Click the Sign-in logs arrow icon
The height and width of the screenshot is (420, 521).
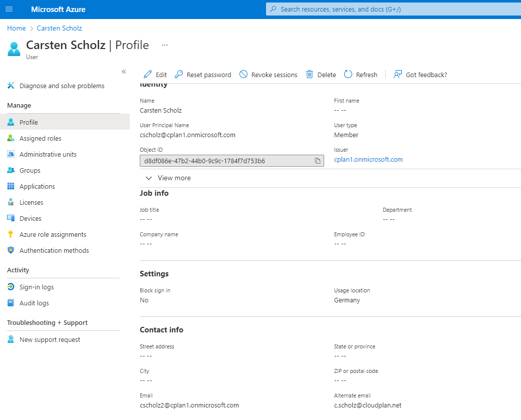[x=11, y=287]
